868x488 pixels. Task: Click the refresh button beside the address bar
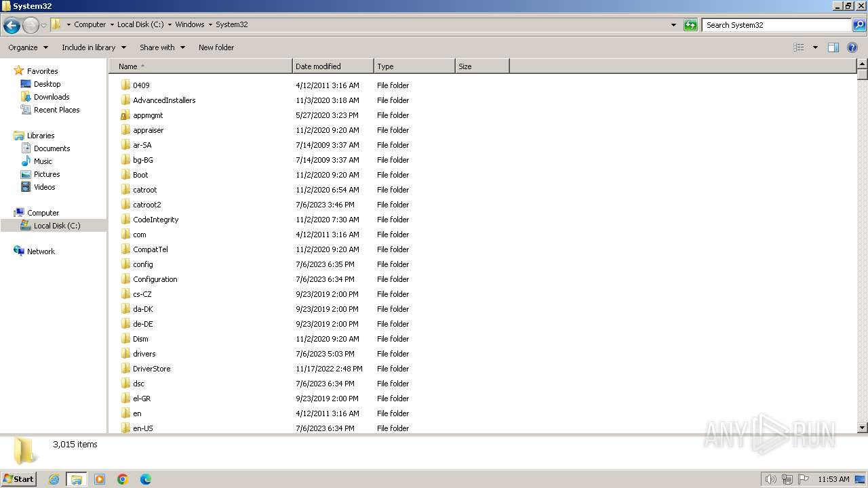[x=690, y=25]
